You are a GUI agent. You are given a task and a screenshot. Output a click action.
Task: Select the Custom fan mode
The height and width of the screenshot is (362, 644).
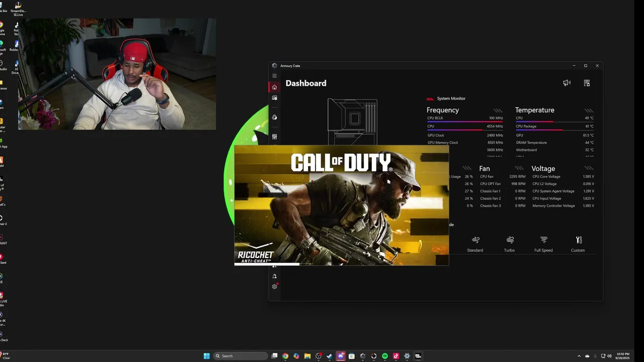578,244
